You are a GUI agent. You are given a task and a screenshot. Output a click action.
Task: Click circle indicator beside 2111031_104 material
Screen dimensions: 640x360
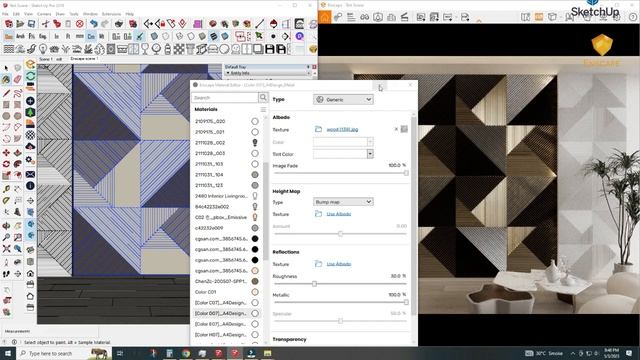tap(255, 175)
